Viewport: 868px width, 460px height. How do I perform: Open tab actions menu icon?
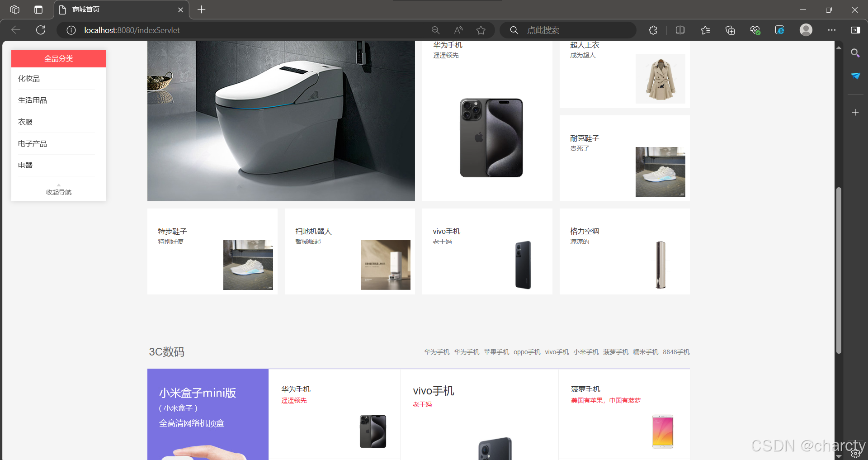tap(38, 9)
